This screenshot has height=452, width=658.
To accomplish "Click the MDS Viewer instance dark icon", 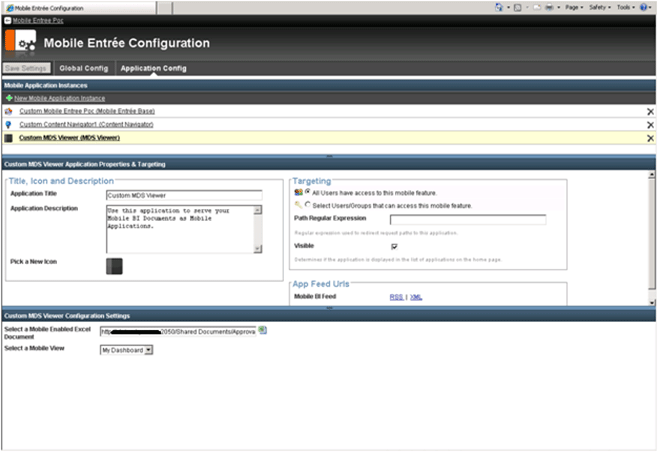I will [x=8, y=138].
